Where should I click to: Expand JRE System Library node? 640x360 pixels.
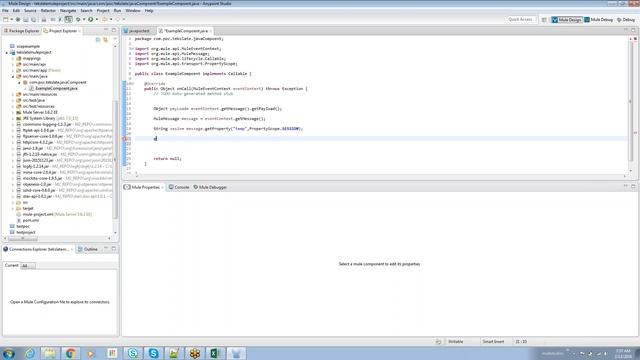pyautogui.click(x=13, y=118)
